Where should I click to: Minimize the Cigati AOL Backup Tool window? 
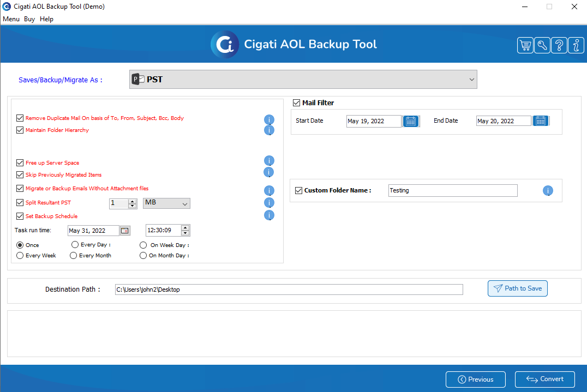(x=524, y=7)
